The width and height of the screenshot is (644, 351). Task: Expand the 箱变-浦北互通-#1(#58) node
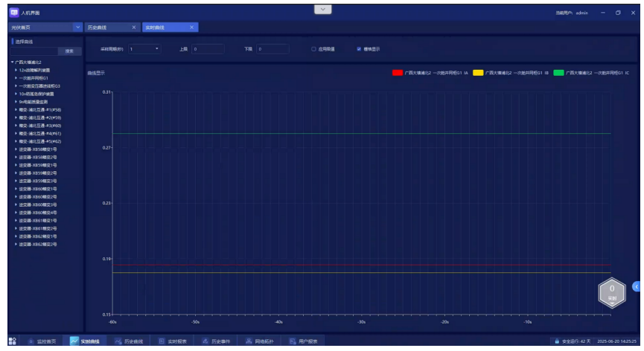(16, 110)
